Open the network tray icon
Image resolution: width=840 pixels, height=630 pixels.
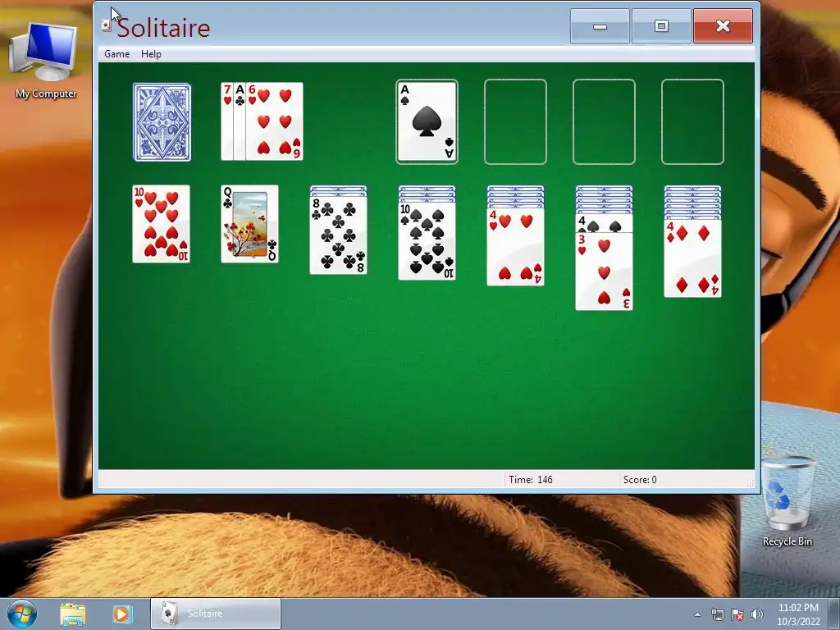[717, 614]
